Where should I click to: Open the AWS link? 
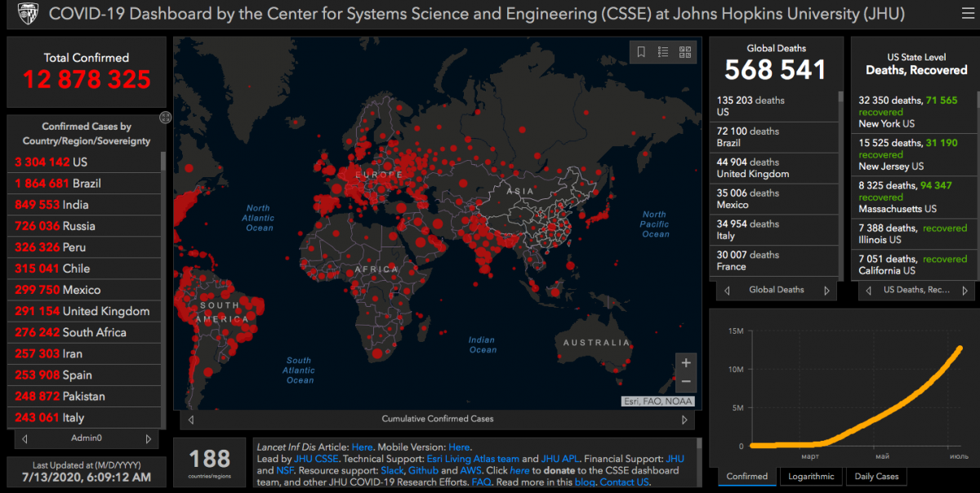coord(471,471)
